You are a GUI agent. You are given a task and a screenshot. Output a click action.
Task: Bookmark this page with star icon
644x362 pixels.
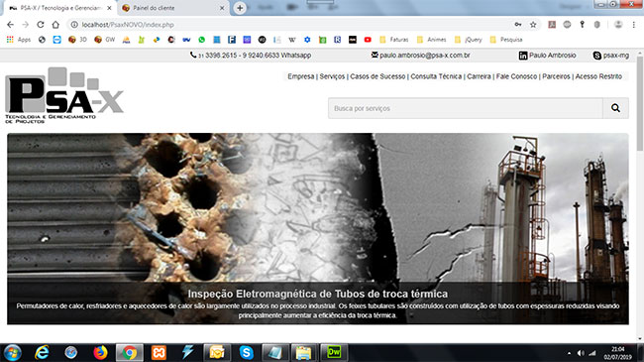click(533, 25)
